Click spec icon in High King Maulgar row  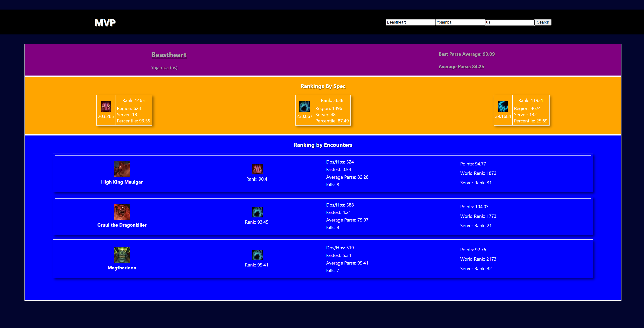257,169
